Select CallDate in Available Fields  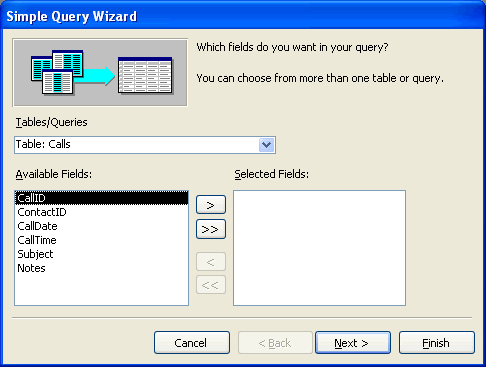101,226
